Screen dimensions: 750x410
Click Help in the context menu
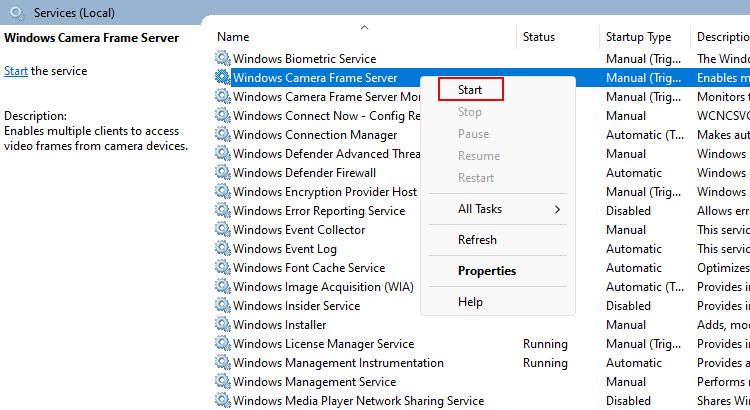click(x=470, y=302)
